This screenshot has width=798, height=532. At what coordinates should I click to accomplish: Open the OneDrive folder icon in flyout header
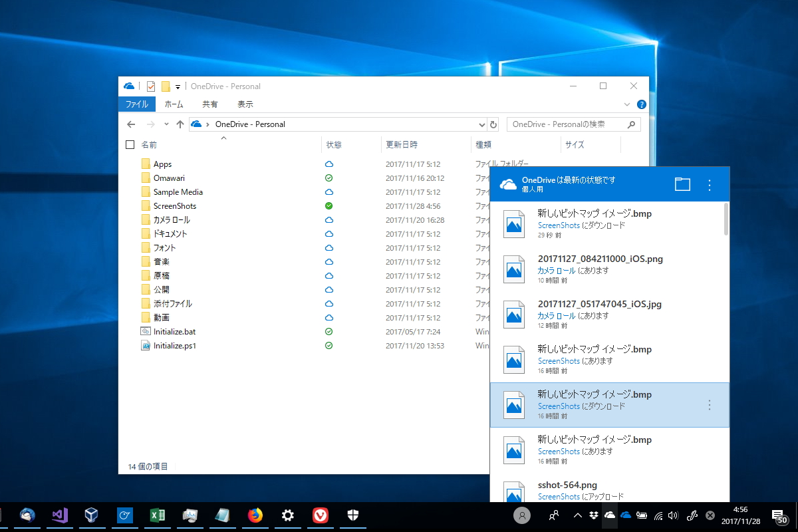(682, 184)
